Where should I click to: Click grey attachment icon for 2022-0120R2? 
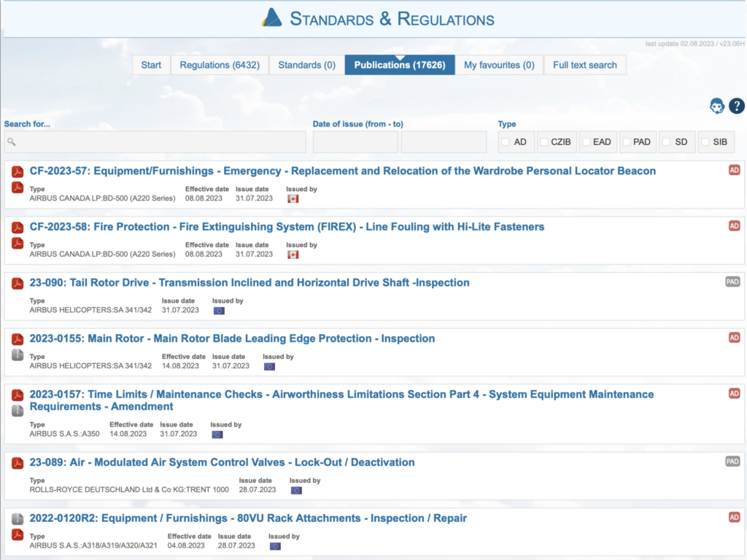[x=18, y=518]
